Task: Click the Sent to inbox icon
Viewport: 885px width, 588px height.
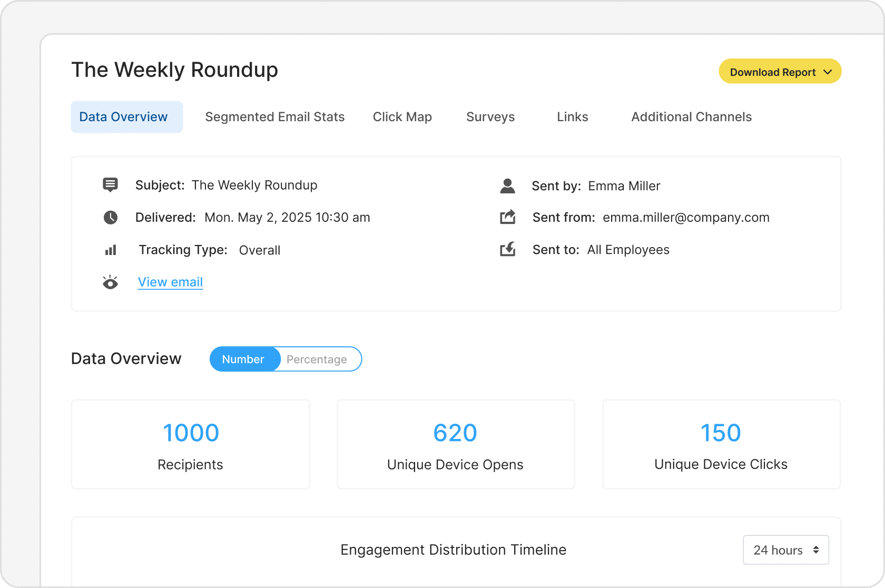Action: [x=507, y=249]
